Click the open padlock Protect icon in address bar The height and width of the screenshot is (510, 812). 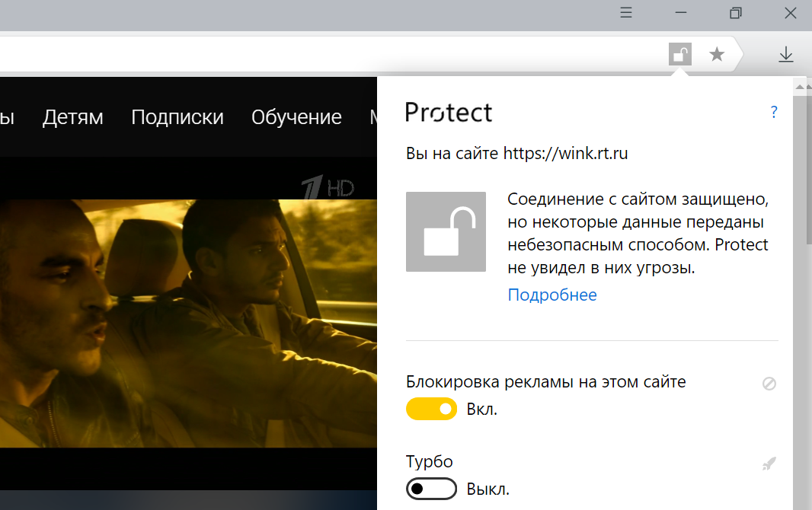click(x=680, y=54)
